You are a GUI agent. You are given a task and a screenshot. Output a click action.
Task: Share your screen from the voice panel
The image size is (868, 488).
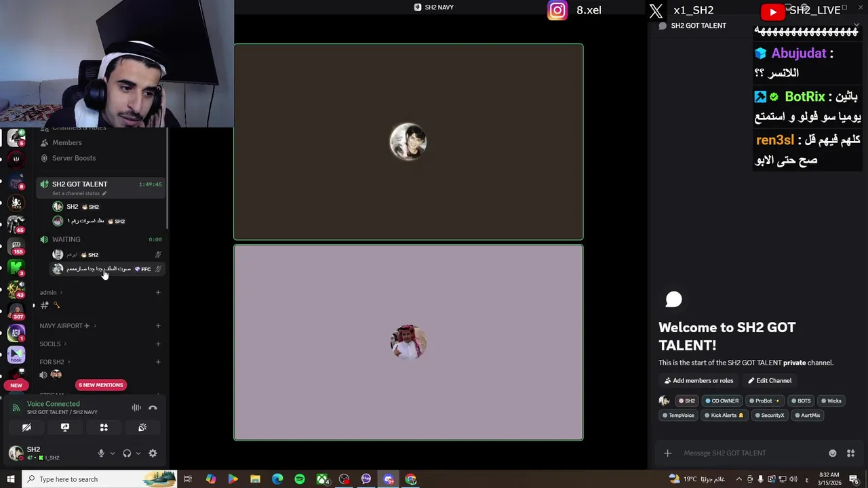65,428
